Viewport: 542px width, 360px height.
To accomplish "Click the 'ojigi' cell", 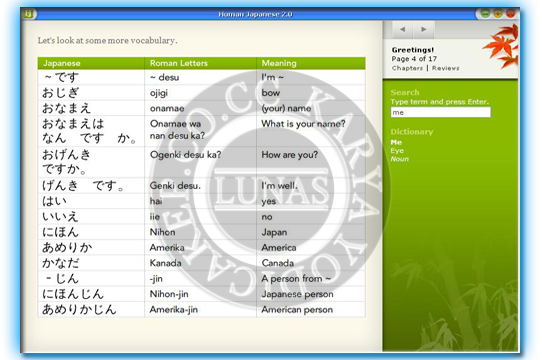I will [x=200, y=93].
